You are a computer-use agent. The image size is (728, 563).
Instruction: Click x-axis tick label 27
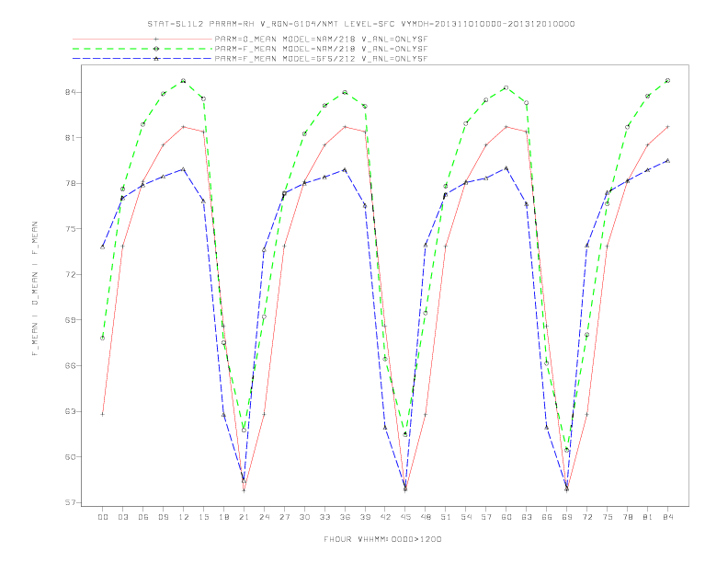284,517
